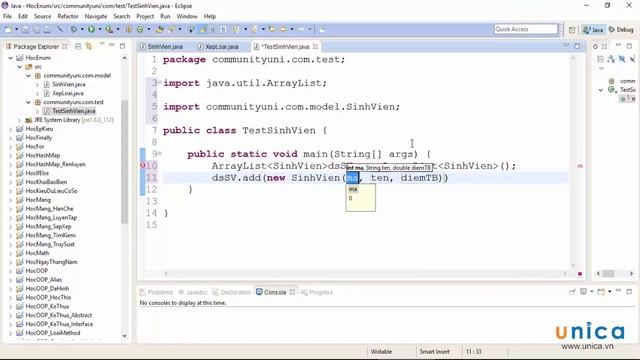This screenshot has width=640, height=360.
Task: Expand the HocEpKieu project
Action: pyautogui.click(x=11, y=129)
